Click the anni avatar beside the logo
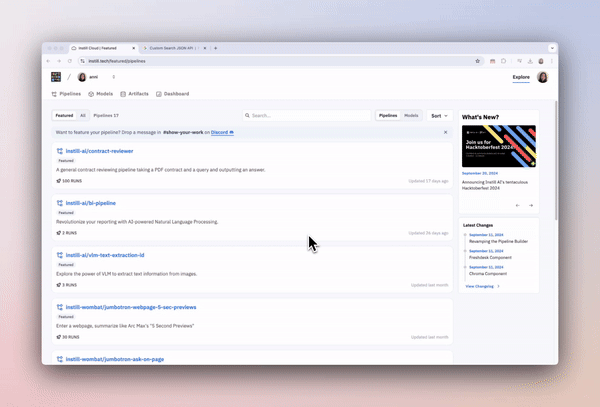Image resolution: width=600 pixels, height=407 pixels. click(82, 77)
